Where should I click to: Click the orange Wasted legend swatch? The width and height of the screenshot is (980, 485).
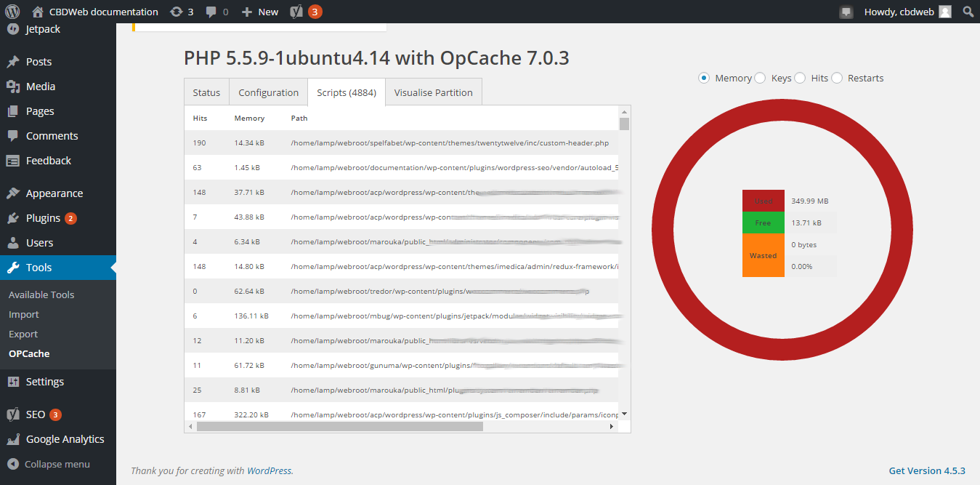[x=763, y=255]
